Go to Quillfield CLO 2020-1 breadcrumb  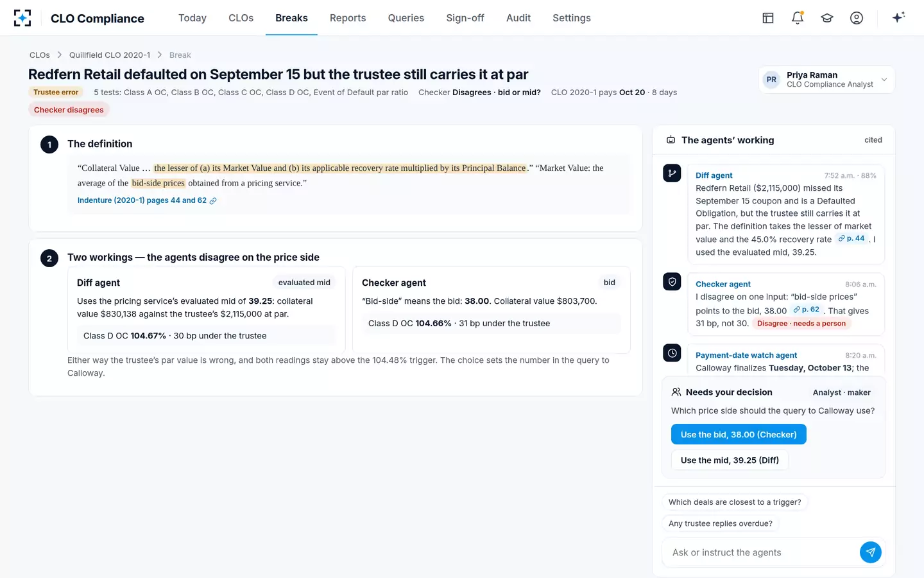pyautogui.click(x=110, y=55)
